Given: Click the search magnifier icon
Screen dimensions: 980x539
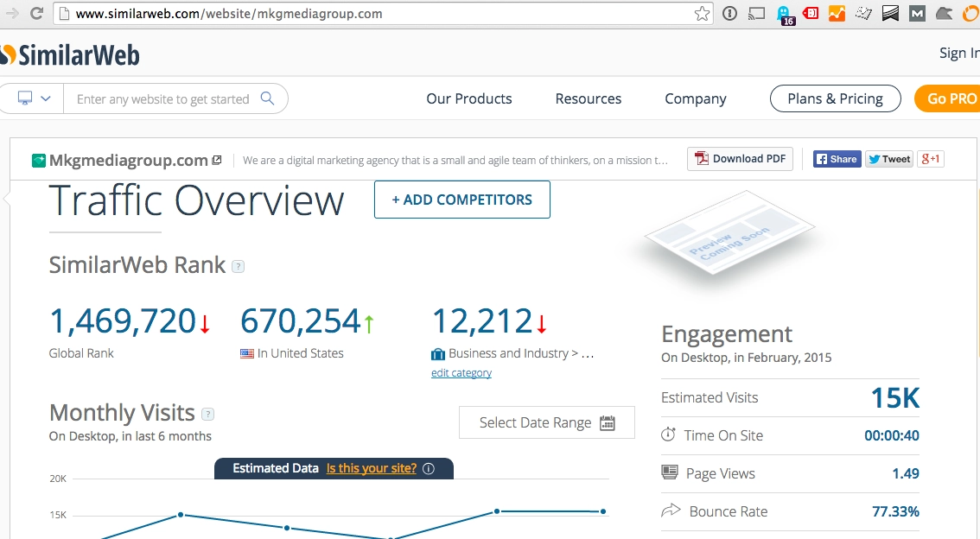Looking at the screenshot, I should point(268,98).
